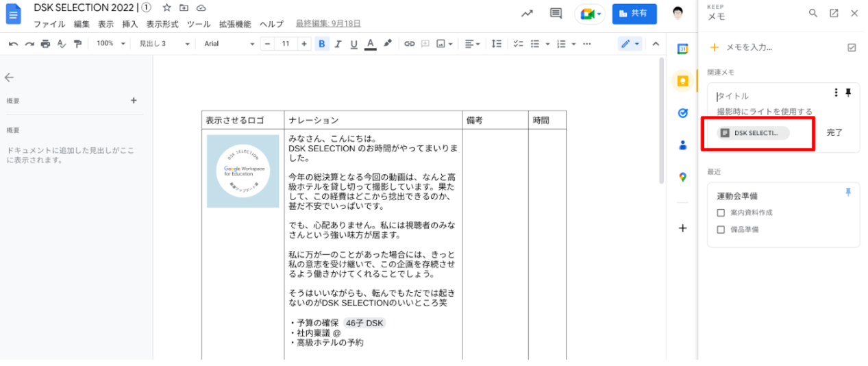Insert a link from toolbar
Viewport: 868px width, 366px height.
(x=410, y=44)
